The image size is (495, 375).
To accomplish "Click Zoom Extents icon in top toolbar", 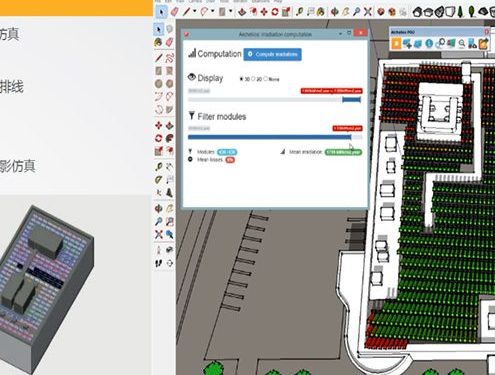I will [368, 12].
